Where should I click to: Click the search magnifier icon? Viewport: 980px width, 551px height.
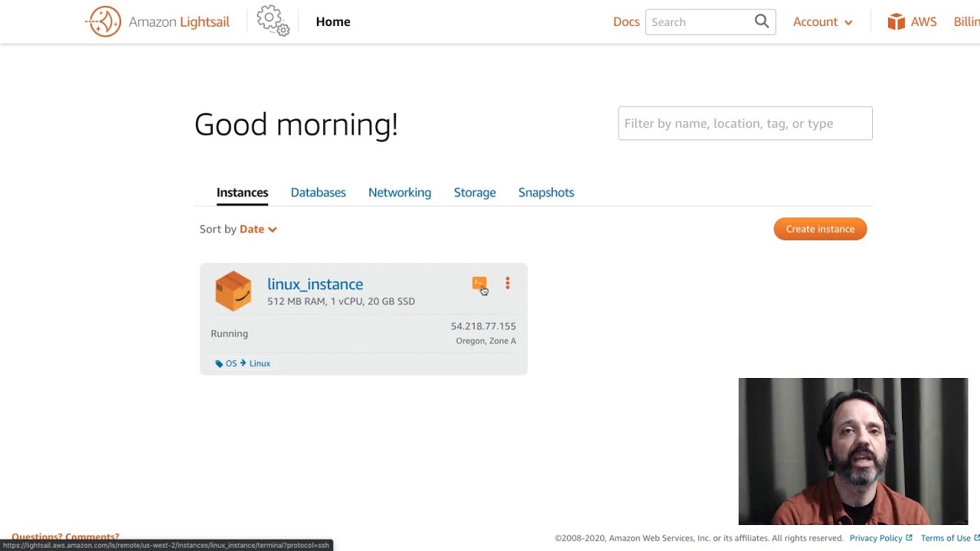(761, 21)
